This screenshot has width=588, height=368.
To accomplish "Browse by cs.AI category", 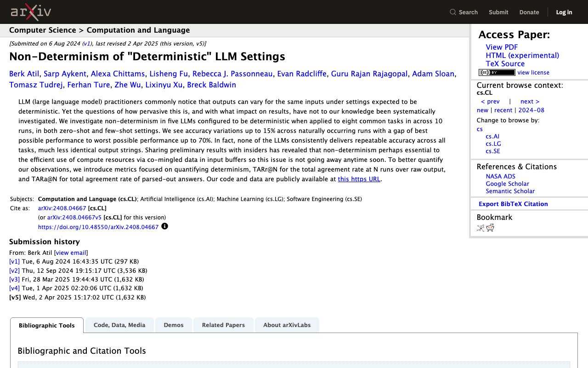I will [492, 137].
